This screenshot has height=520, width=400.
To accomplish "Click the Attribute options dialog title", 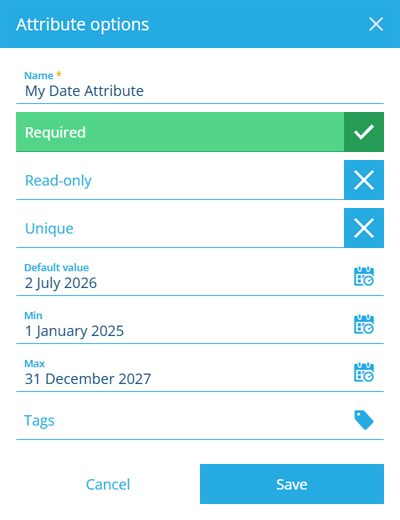I will coord(83,25).
